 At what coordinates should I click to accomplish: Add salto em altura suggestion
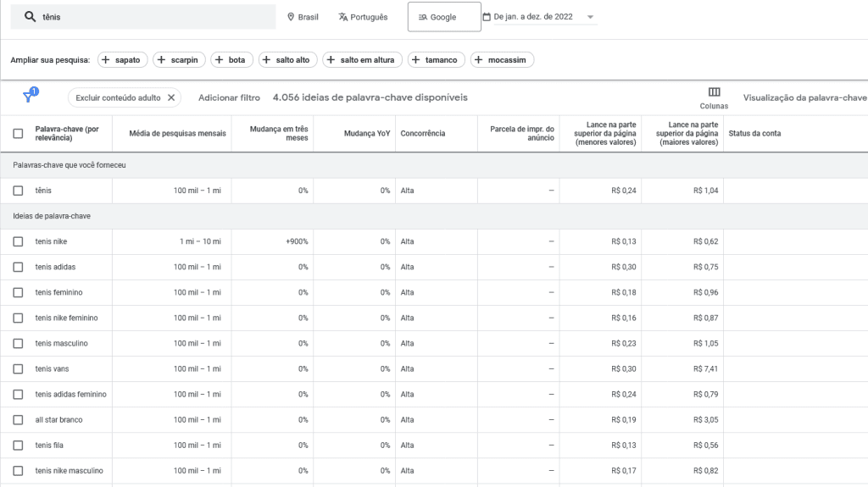coord(362,60)
